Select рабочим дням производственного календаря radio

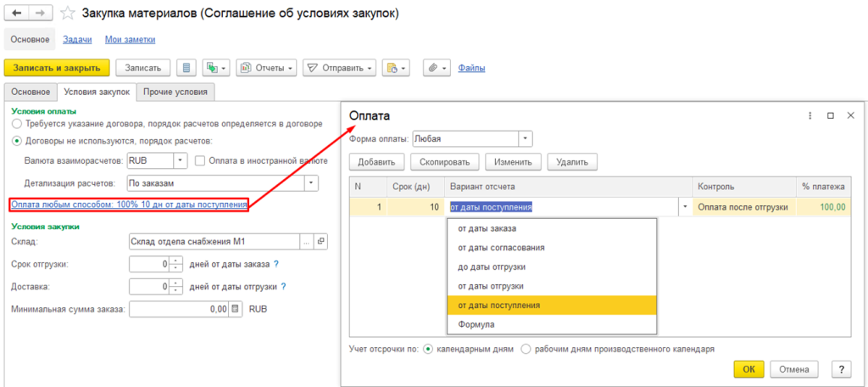point(526,350)
